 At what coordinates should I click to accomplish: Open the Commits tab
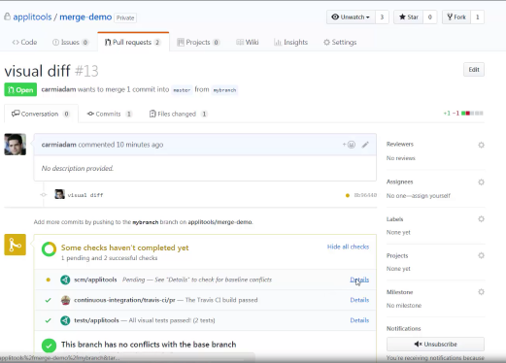click(109, 114)
